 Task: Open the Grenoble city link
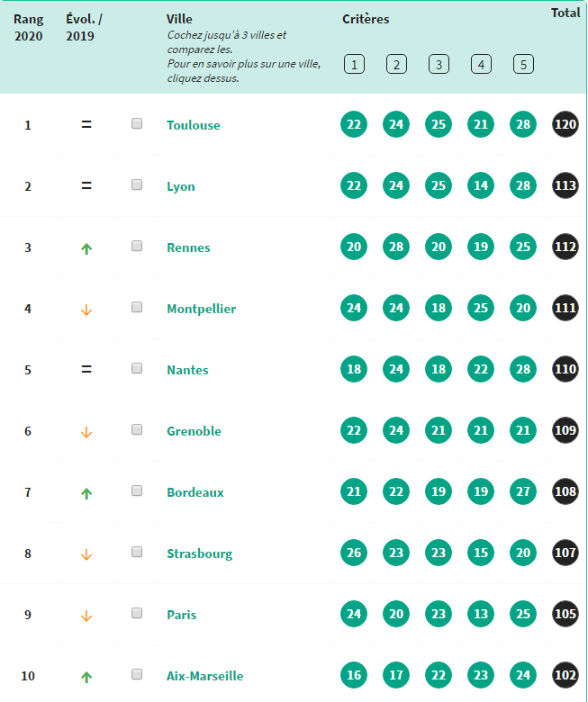click(194, 431)
